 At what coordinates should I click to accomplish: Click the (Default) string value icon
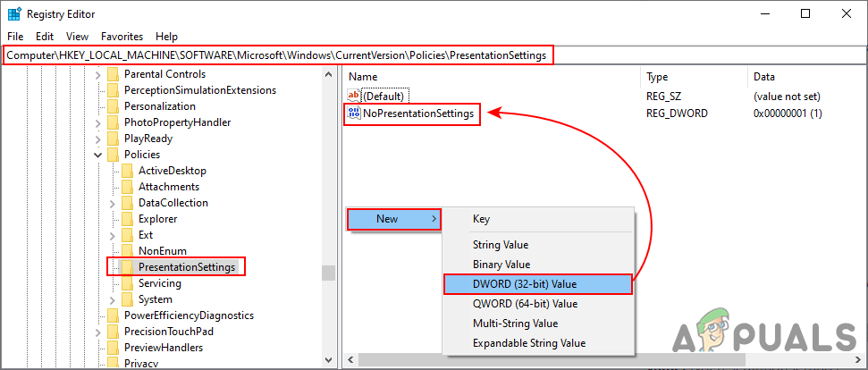tap(353, 96)
